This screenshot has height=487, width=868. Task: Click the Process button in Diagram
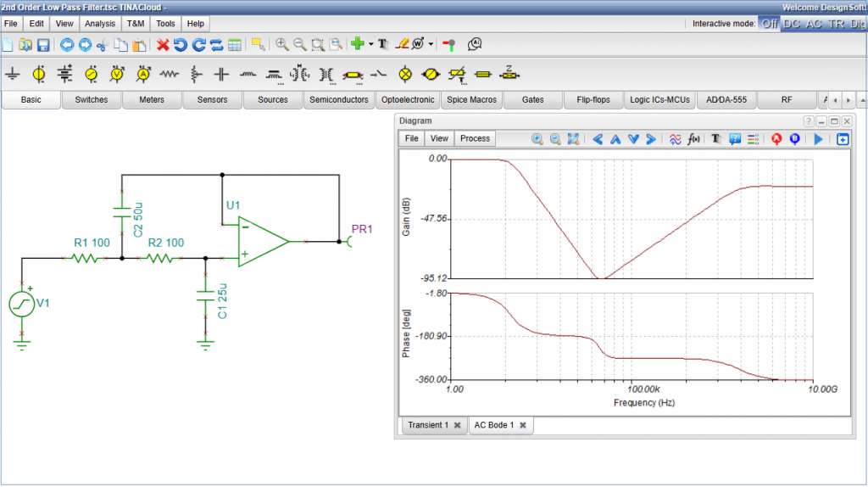[x=475, y=138]
